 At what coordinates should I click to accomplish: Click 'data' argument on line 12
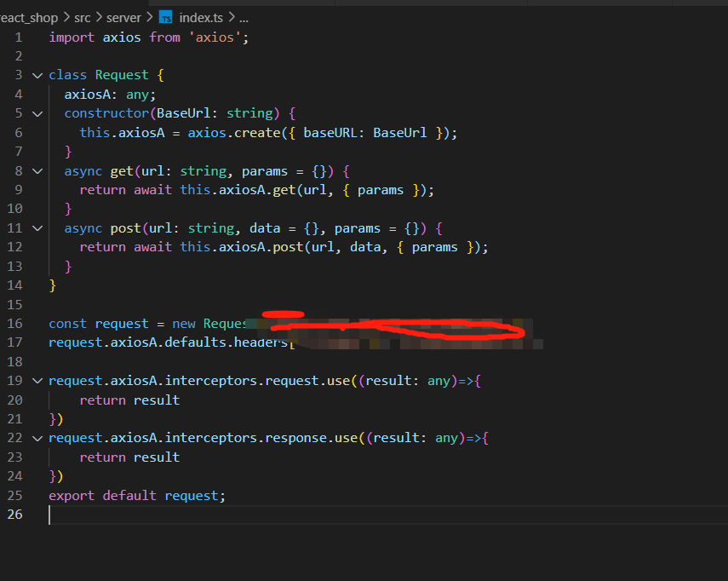(365, 247)
